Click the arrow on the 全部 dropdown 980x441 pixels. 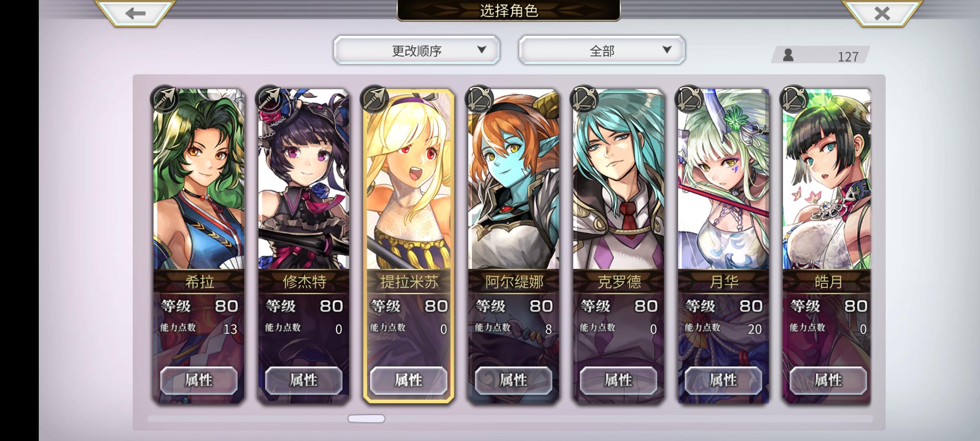click(667, 50)
